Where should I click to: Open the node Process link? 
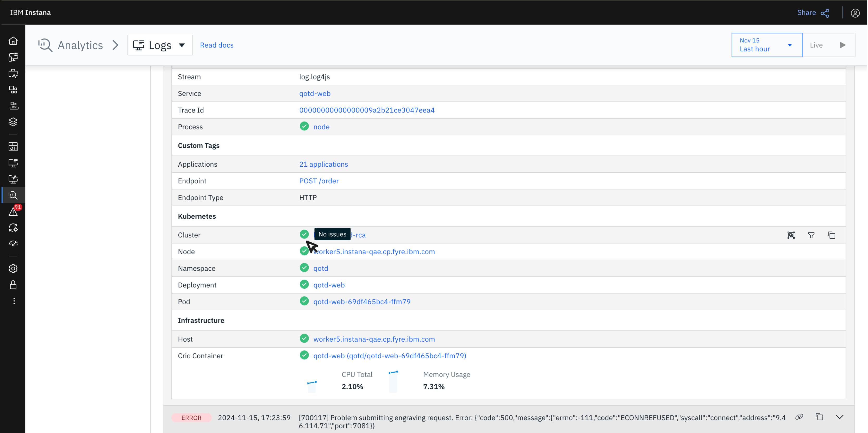tap(321, 127)
